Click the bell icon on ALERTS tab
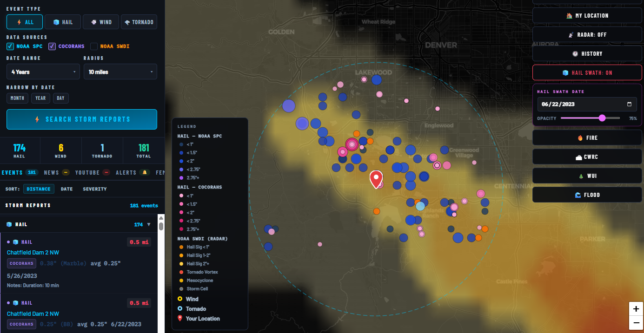 (145, 172)
